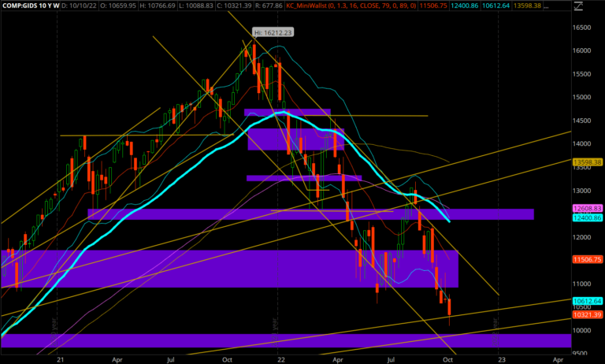
Task: Click the Hi: 16212.23 price bubble
Action: pyautogui.click(x=273, y=32)
